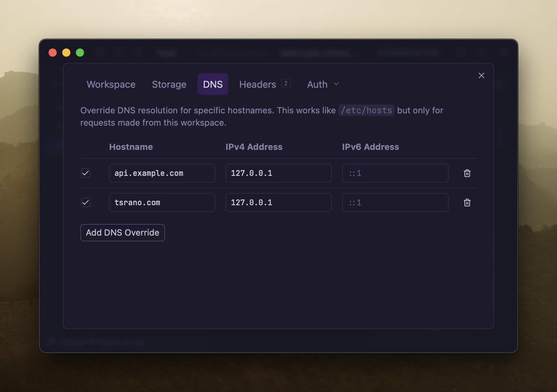557x392 pixels.
Task: Click the Add DNS Override button
Action: click(122, 233)
